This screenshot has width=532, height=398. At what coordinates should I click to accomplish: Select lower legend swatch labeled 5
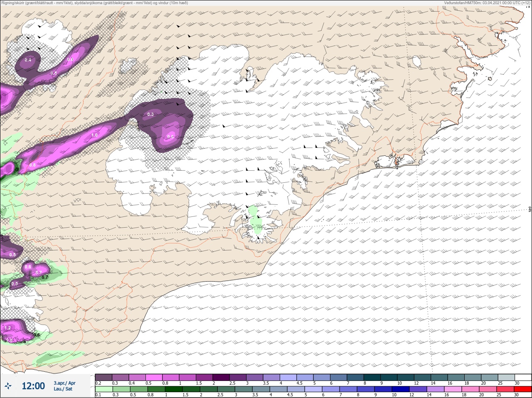[x=313, y=389]
